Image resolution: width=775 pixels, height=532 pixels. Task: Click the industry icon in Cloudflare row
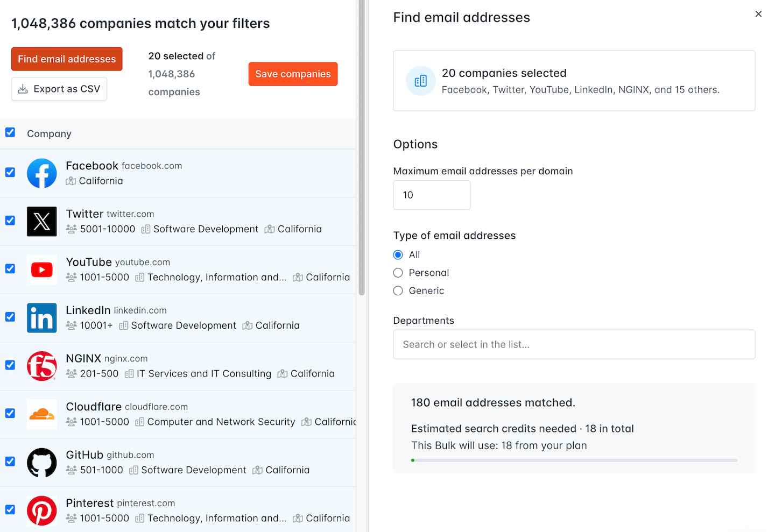coord(139,422)
